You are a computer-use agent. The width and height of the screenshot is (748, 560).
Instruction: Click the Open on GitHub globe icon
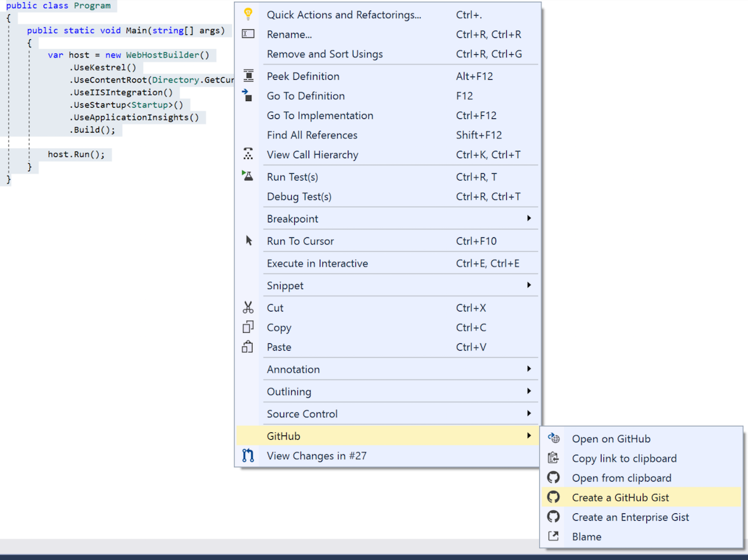point(554,439)
